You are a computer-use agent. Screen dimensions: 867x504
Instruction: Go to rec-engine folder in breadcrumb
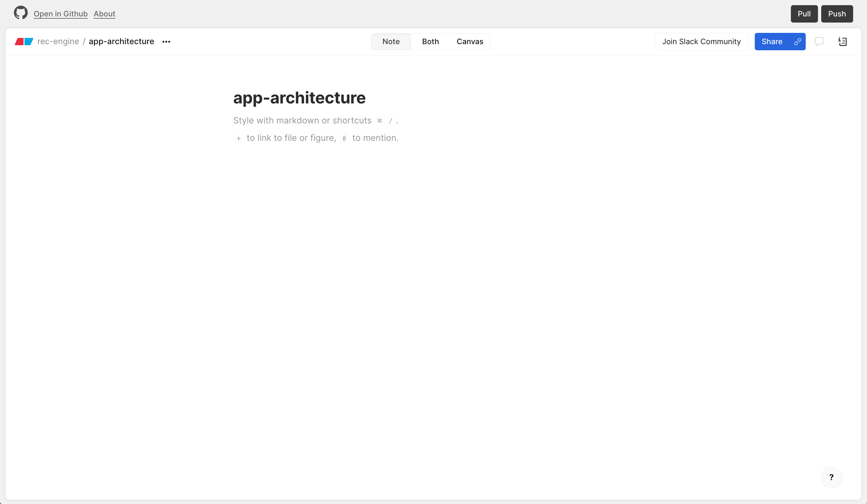coord(58,42)
